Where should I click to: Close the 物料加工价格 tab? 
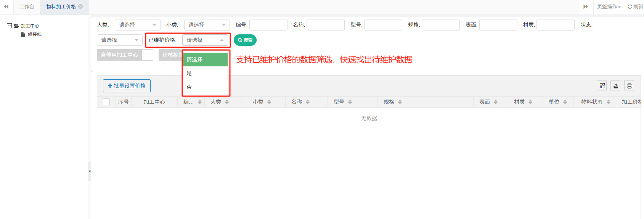(x=80, y=6)
